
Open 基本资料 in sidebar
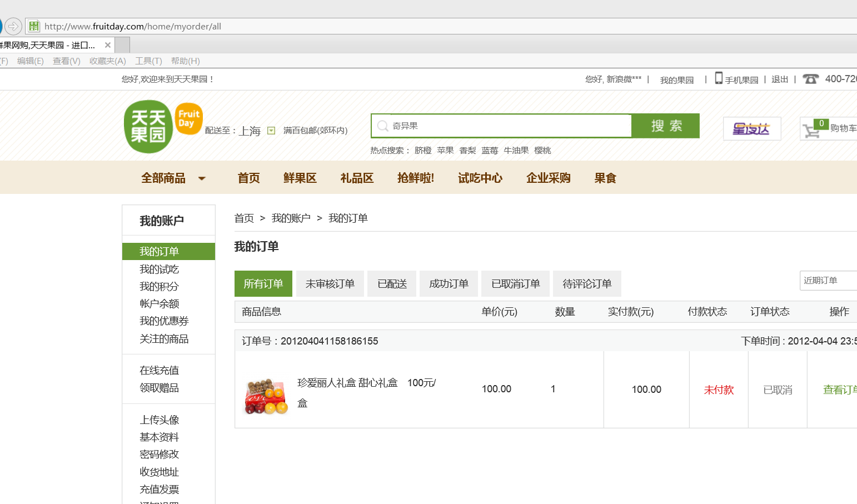click(x=159, y=437)
